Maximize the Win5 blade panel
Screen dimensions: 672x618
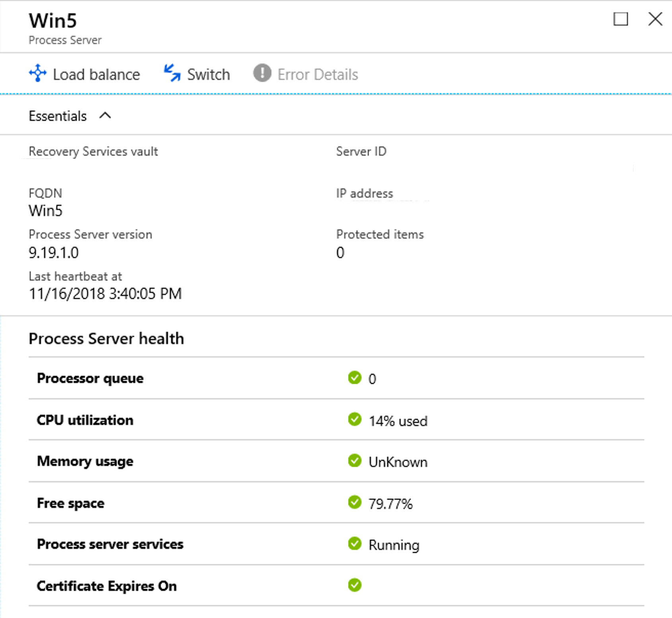pos(621,19)
